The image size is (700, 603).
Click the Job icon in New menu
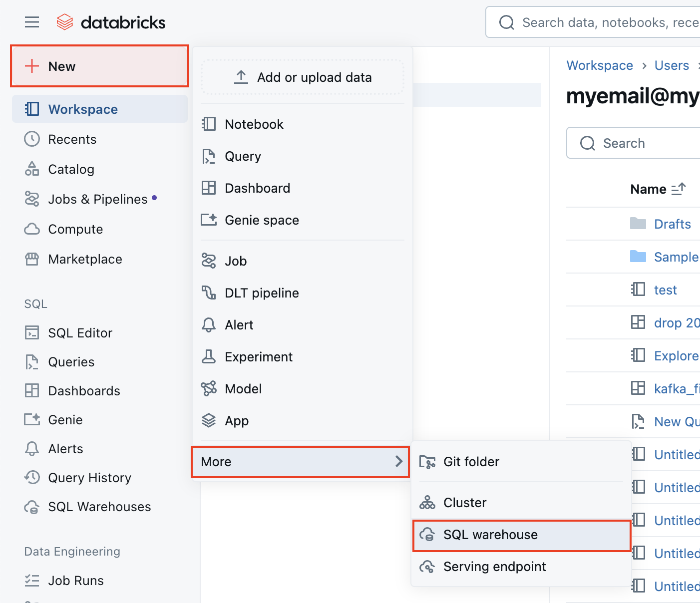209,261
